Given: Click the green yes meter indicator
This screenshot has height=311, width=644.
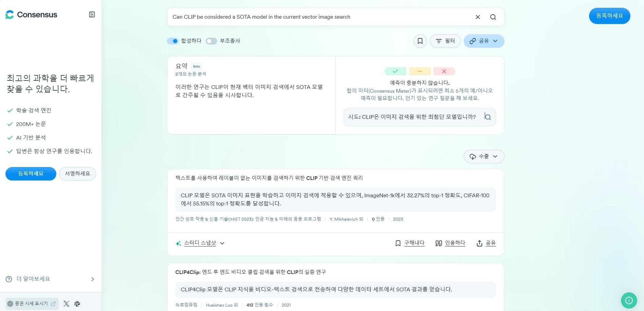Looking at the screenshot, I should (395, 71).
